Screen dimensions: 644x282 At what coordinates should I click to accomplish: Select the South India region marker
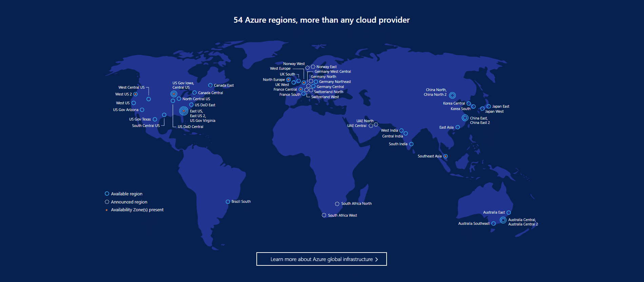(411, 144)
